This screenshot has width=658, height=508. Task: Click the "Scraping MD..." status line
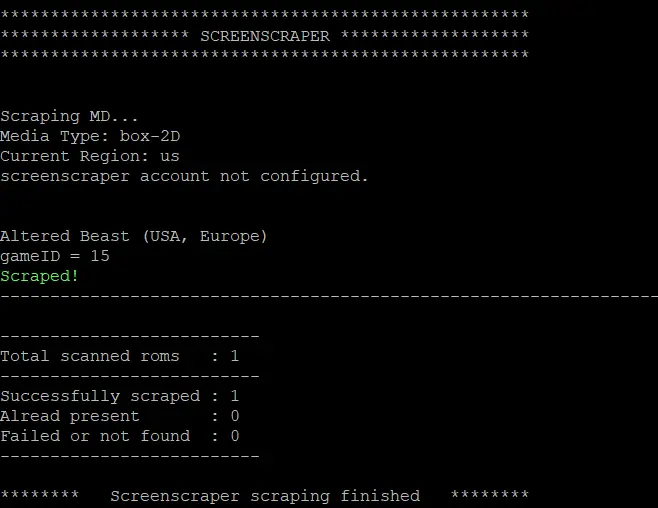click(69, 116)
